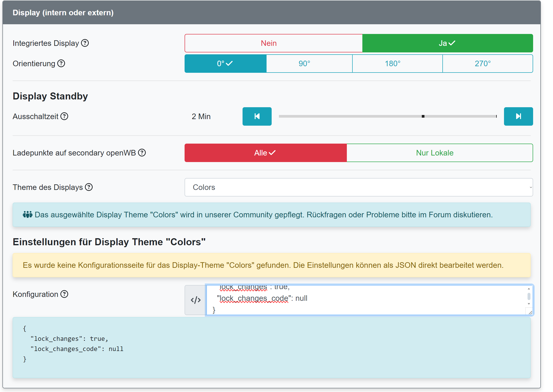Click skip-to-maximum button for Ausschaltzeit
Viewport: 553px width, 392px height.
pyautogui.click(x=518, y=116)
